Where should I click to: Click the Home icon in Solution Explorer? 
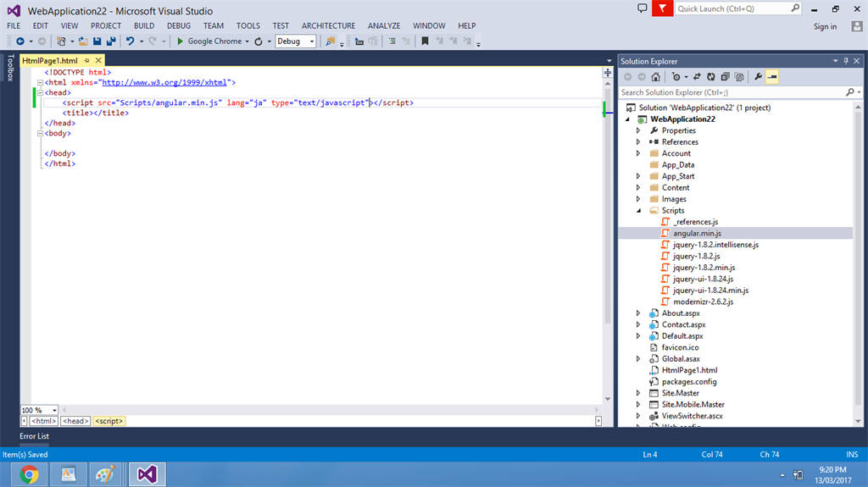click(655, 76)
